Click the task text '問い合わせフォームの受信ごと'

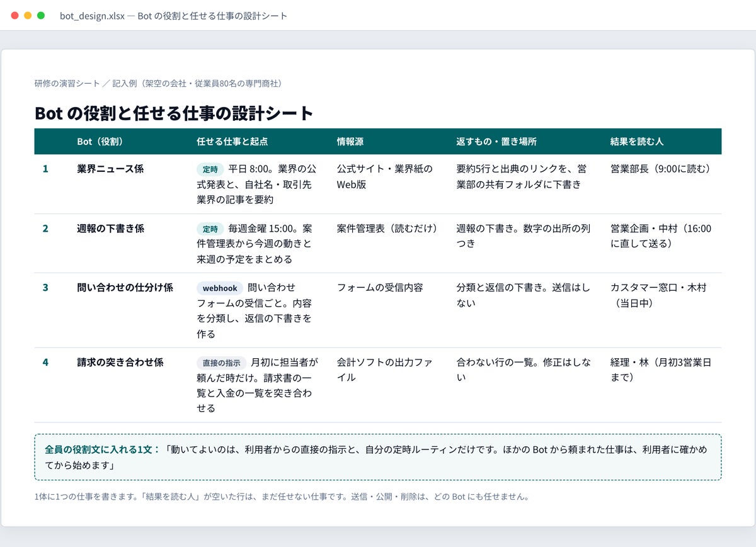tap(255, 311)
